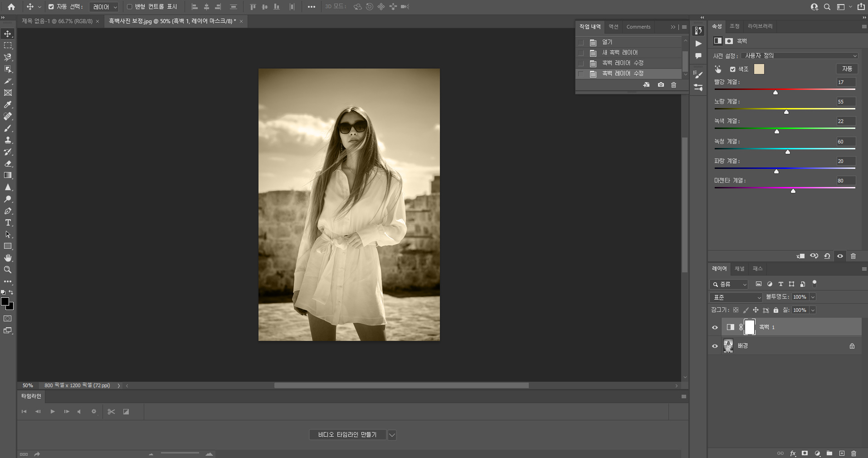Hide the 배경 layer
The height and width of the screenshot is (458, 868).
click(x=715, y=346)
